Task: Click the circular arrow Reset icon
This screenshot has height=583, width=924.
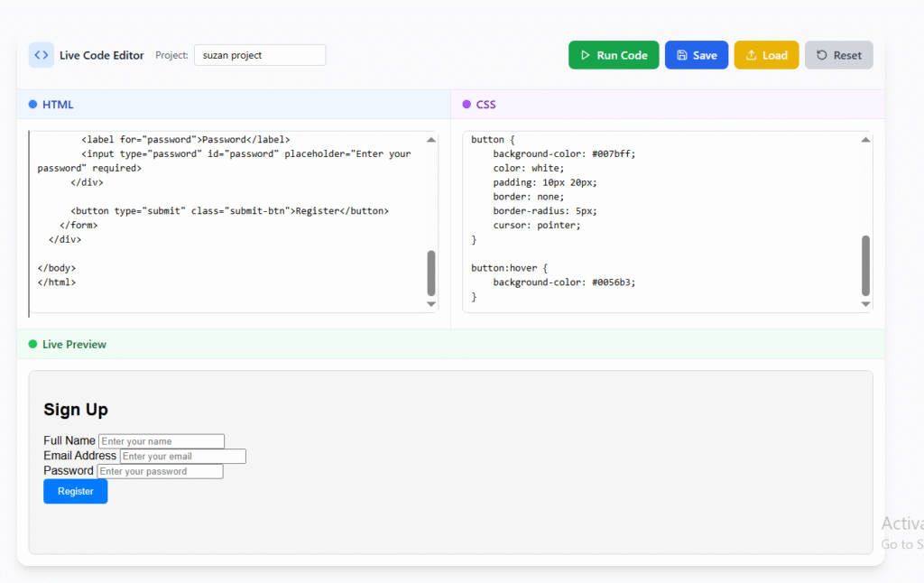Action: pos(821,55)
